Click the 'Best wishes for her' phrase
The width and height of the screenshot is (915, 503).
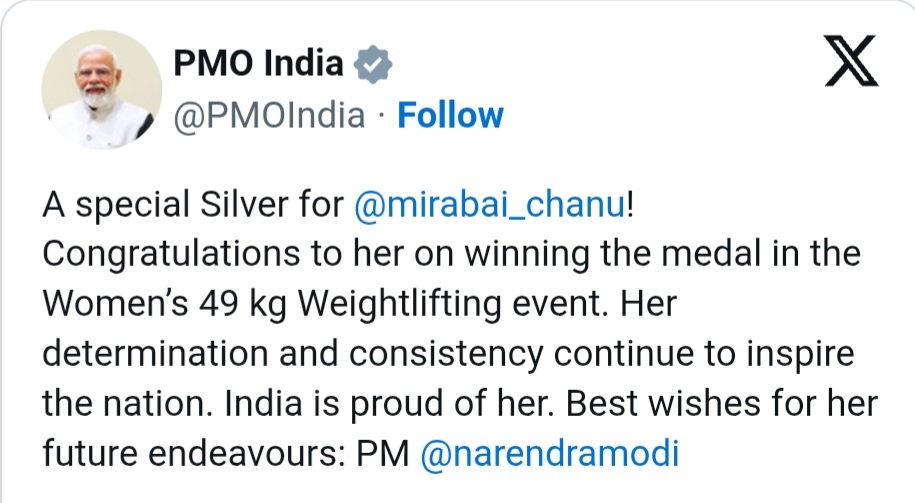coord(722,404)
